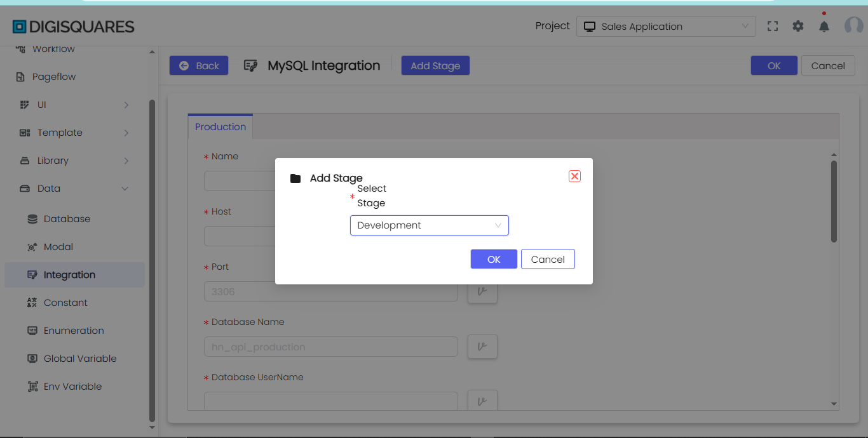The image size is (868, 438).
Task: Click the top-right OK button
Action: coord(774,65)
